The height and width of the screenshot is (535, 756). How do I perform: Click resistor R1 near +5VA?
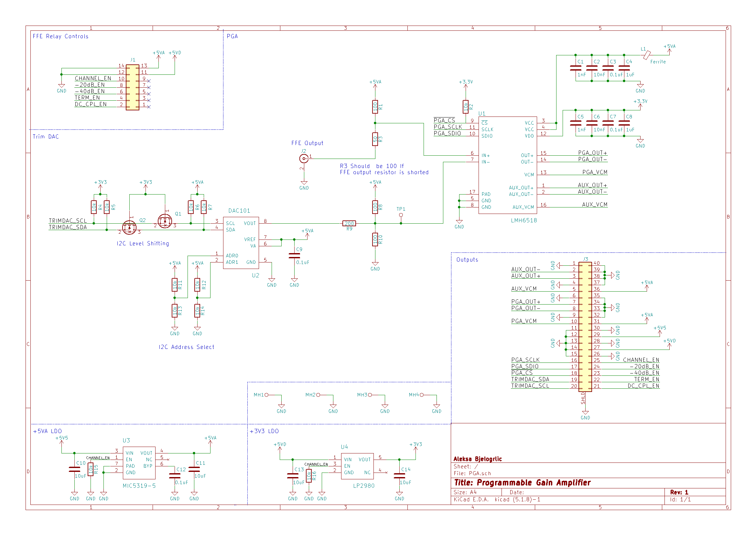[375, 107]
